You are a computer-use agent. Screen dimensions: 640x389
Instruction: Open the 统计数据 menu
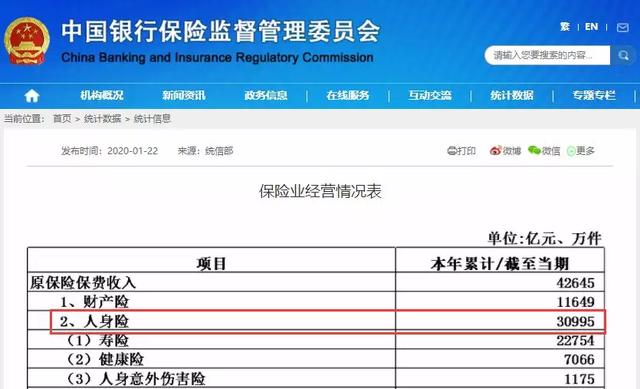tap(512, 96)
